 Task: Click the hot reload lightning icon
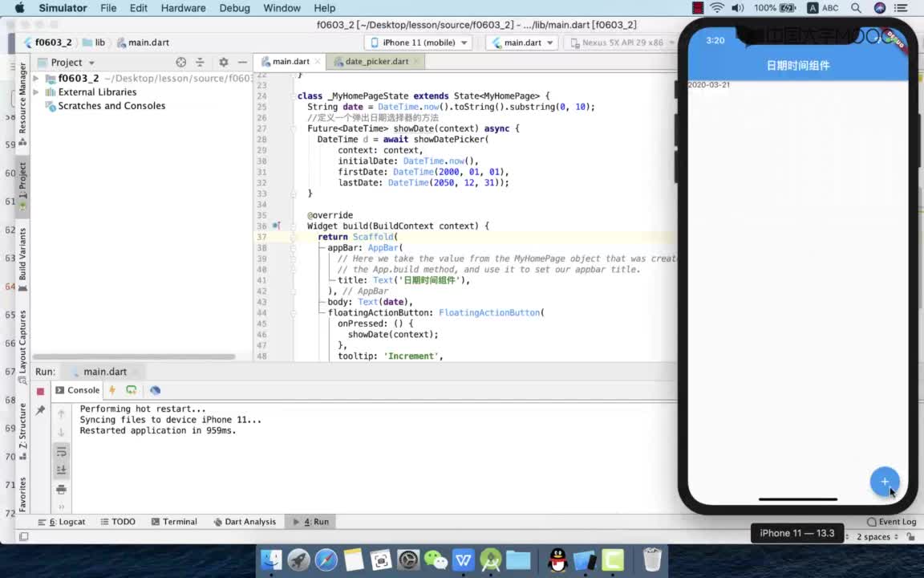pos(112,390)
